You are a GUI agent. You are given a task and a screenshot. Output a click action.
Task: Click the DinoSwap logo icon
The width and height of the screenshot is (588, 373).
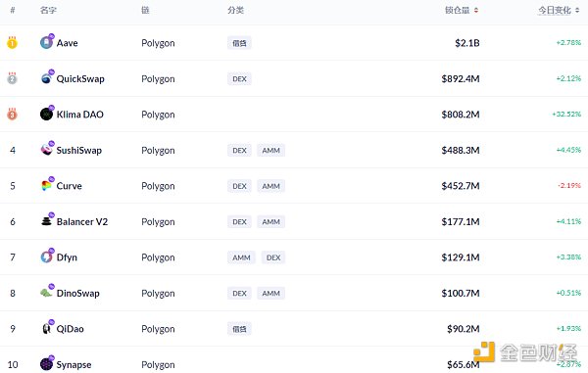pos(46,293)
